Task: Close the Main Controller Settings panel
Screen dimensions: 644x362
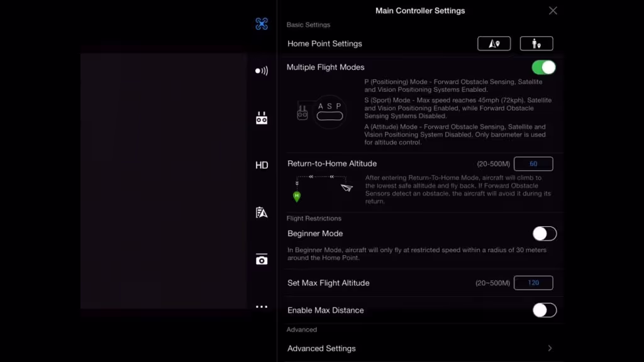Action: [x=553, y=11]
